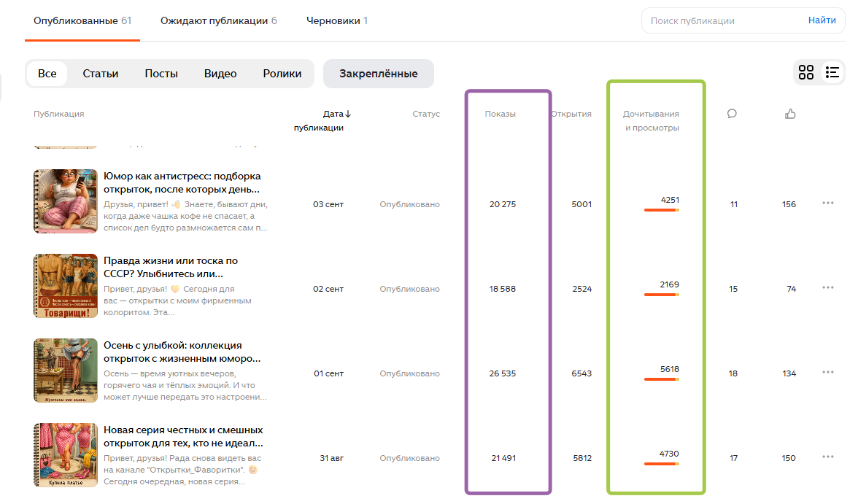Click the read-through bar under 5618

pos(662,379)
